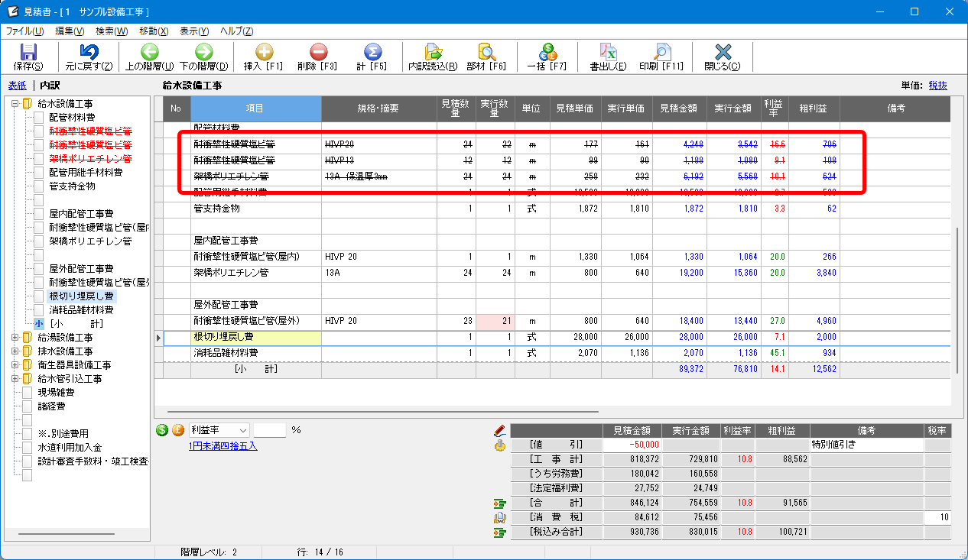968x560 pixels.
Task: Click the 給湯設備工事 folder icon
Action: coord(27,338)
